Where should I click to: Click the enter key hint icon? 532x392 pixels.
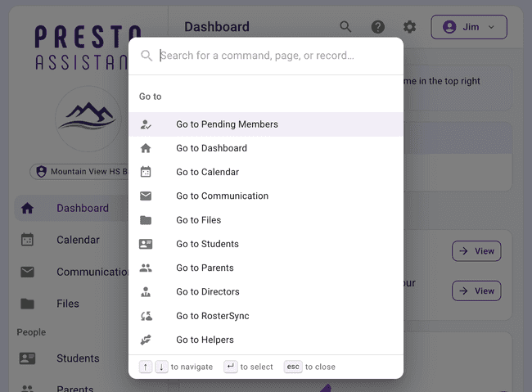pyautogui.click(x=230, y=367)
